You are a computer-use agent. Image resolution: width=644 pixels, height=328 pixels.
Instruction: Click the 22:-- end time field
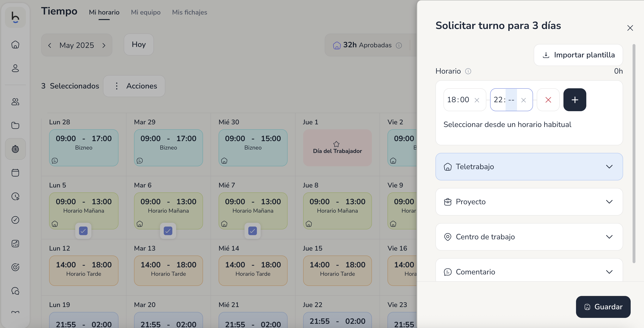[x=511, y=100]
